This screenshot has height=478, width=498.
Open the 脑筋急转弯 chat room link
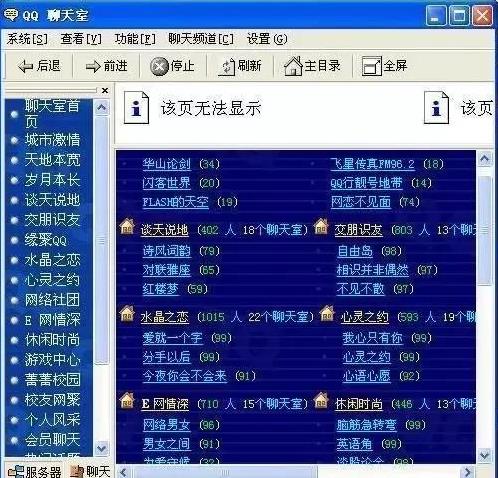366,425
